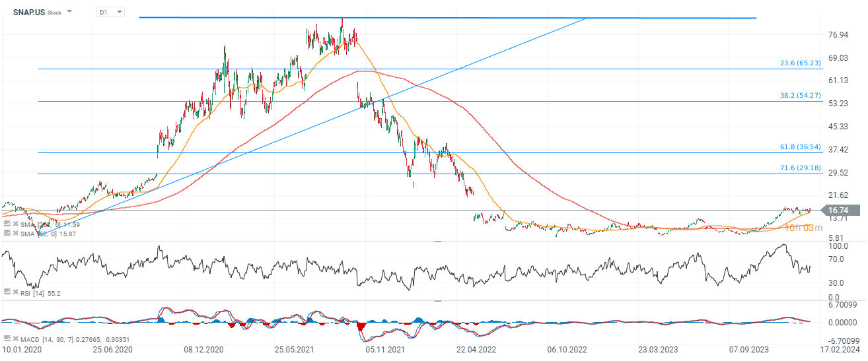Open settings icon for SMA 200 indicator
The height and width of the screenshot is (361, 868).
[x=7, y=224]
